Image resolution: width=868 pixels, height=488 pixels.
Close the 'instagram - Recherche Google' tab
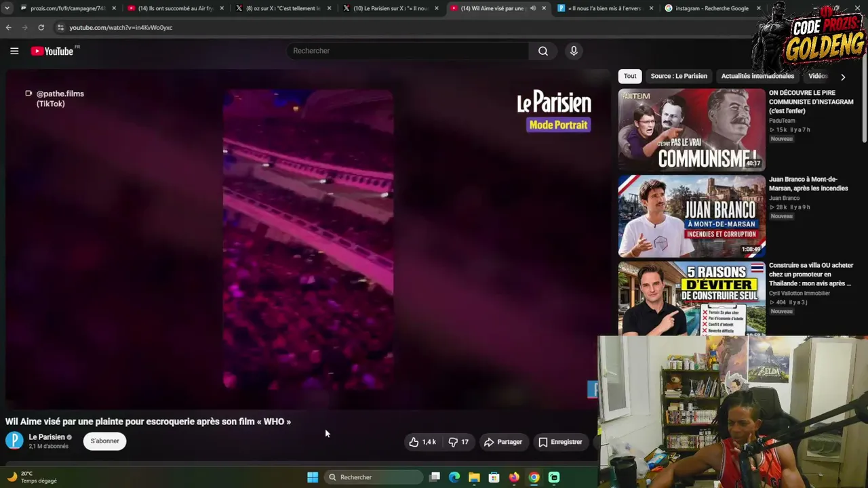758,8
